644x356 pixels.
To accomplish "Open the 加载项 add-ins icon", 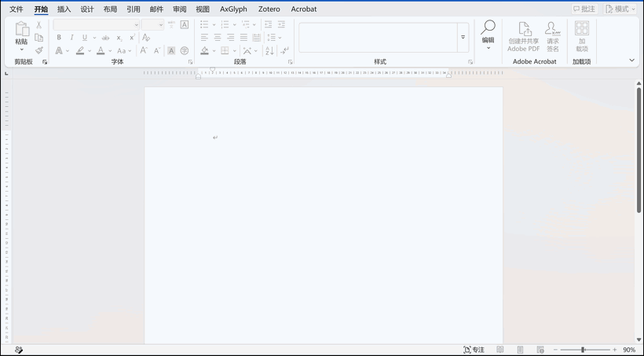I will pyautogui.click(x=582, y=28).
